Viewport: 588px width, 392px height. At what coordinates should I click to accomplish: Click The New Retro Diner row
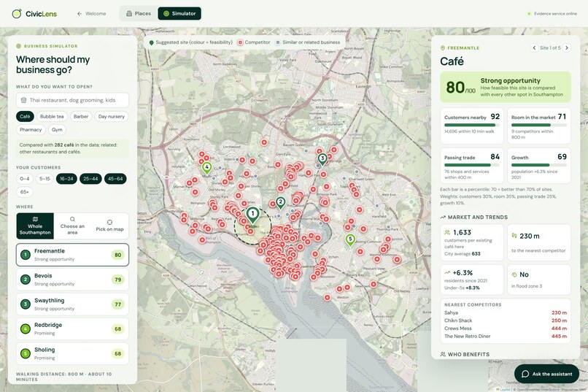click(506, 336)
